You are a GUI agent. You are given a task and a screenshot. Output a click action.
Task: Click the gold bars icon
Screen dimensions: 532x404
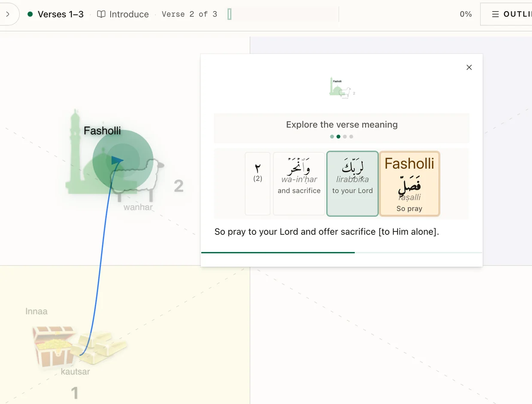[100, 343]
